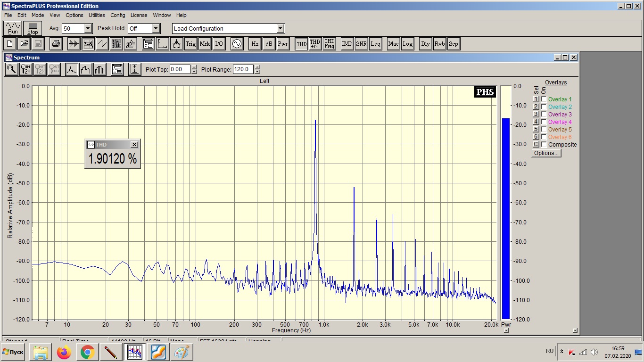This screenshot has width=644, height=362.
Task: Open the processing settings dialog icon in main toolbar
Action: (x=149, y=44)
